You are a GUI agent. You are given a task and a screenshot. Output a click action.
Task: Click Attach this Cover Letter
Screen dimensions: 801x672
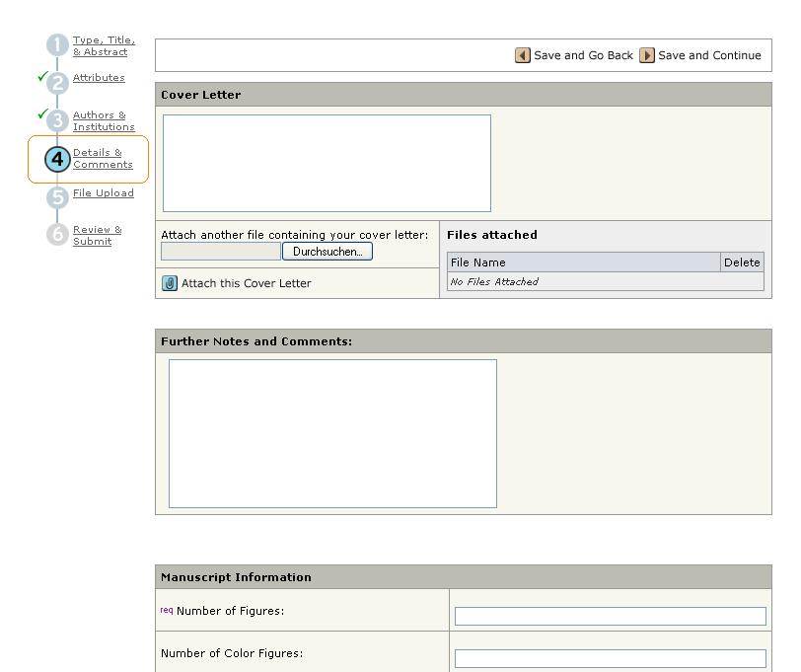(246, 283)
